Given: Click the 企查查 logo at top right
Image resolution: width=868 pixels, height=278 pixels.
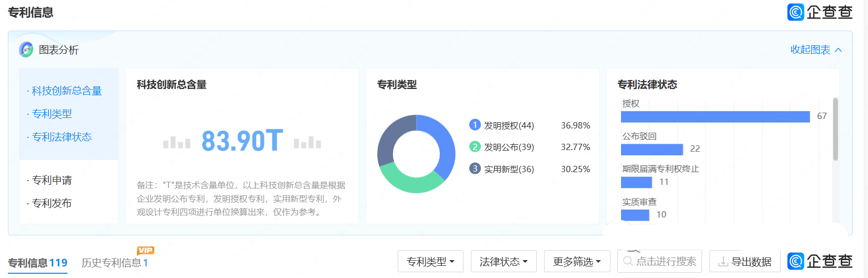Looking at the screenshot, I should coord(820,12).
